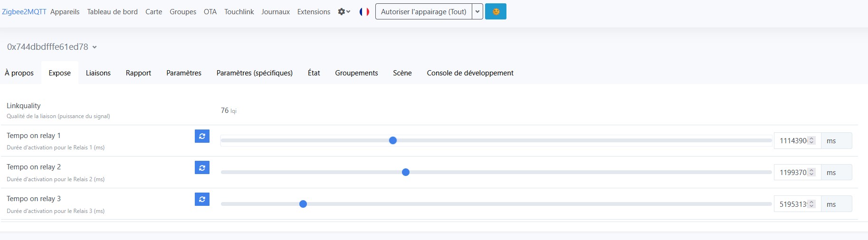Open Console de développement tab
Viewport: 868px width, 240px height.
(x=470, y=73)
